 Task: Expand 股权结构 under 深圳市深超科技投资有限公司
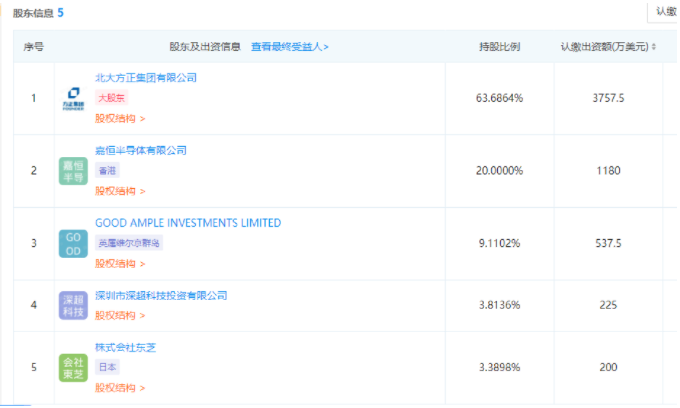[120, 316]
